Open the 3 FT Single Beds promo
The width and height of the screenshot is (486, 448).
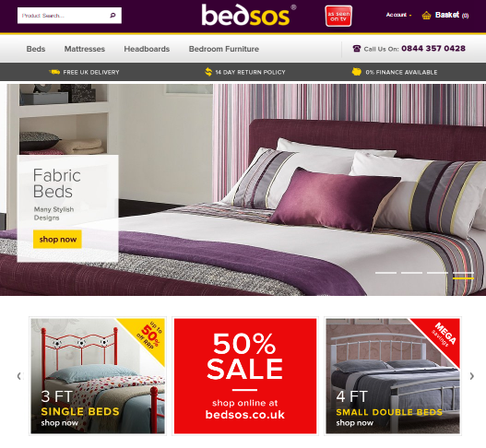[98, 376]
